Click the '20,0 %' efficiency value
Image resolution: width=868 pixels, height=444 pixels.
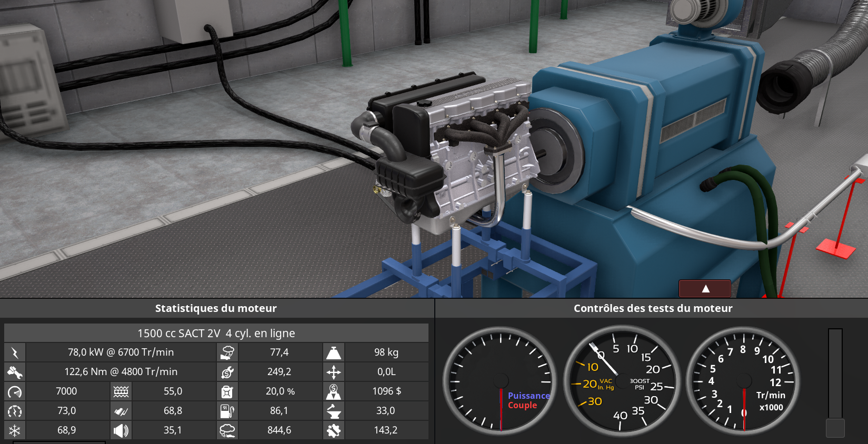[280, 391]
